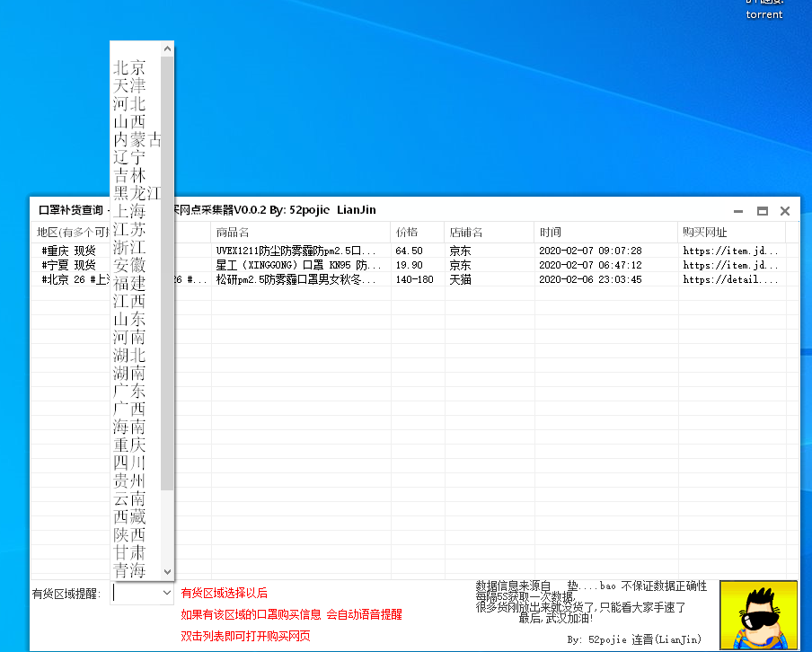Click the dropdown list scroll-down arrow
The height and width of the screenshot is (652, 812).
coord(167,571)
